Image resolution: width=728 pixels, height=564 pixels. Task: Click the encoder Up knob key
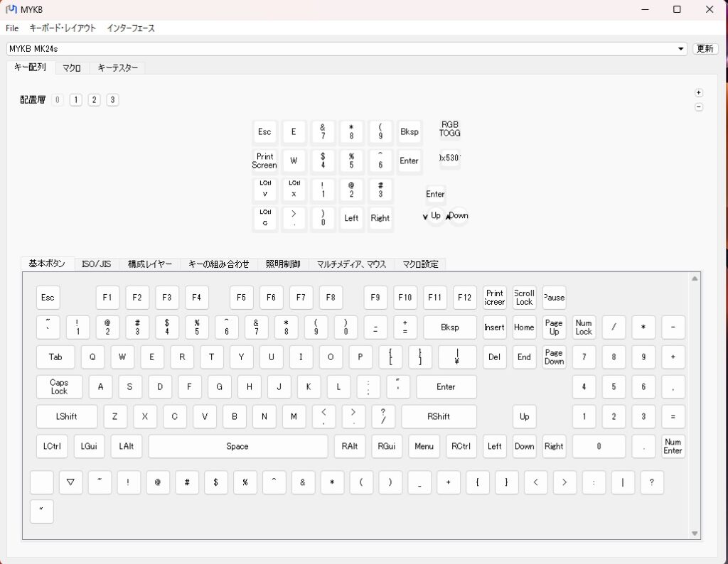coord(436,216)
